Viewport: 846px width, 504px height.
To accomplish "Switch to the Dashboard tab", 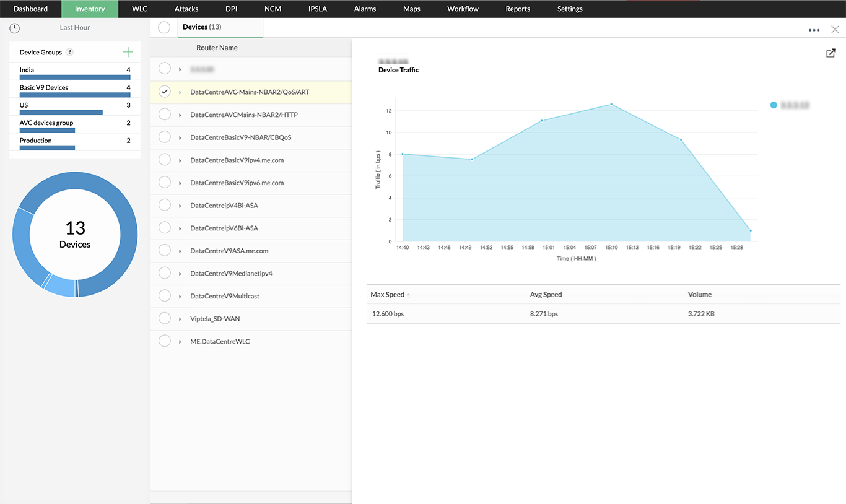I will click(30, 9).
